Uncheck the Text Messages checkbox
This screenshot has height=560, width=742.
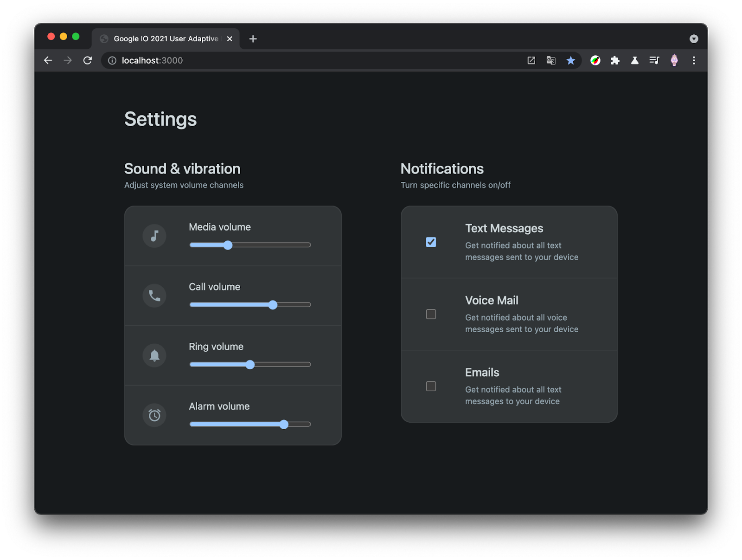tap(431, 242)
